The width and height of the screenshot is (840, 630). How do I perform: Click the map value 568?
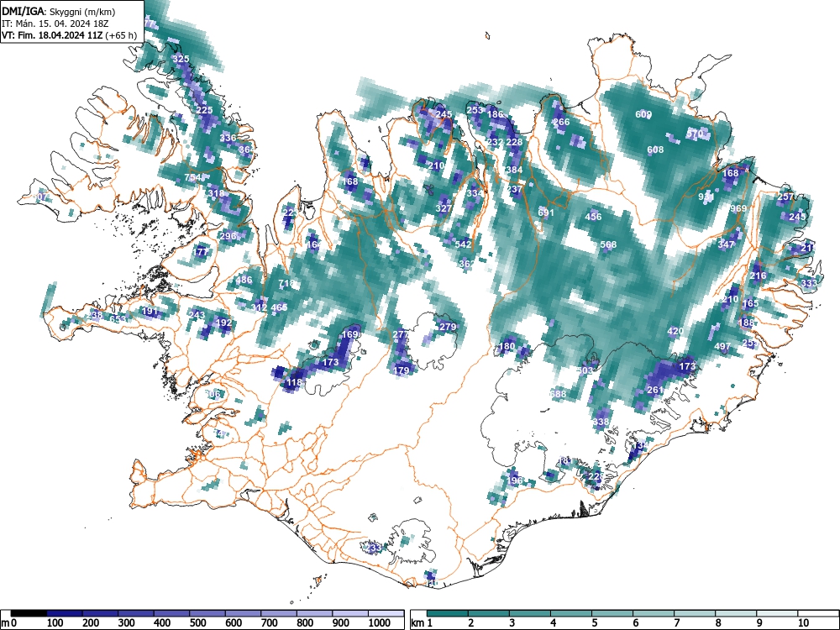[x=608, y=244]
